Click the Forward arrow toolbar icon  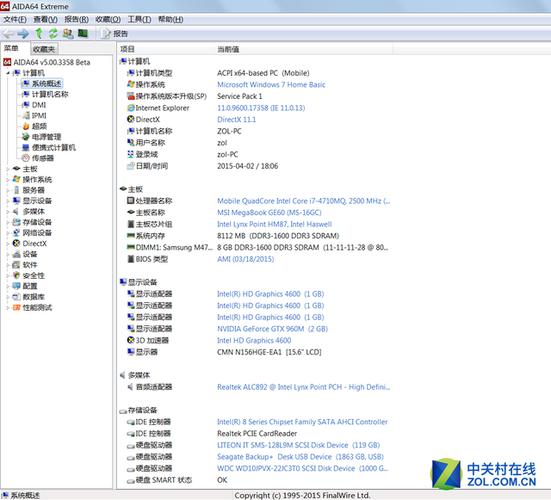click(23, 34)
